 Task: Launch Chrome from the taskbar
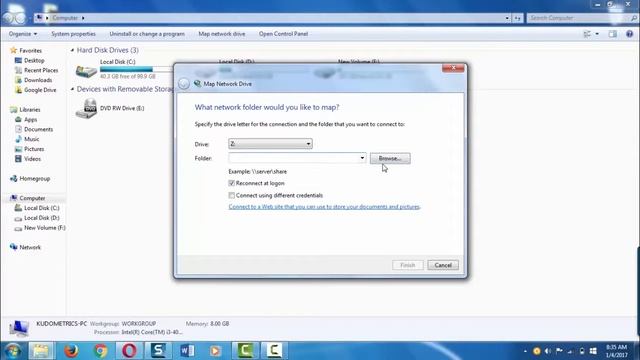[x=100, y=351]
